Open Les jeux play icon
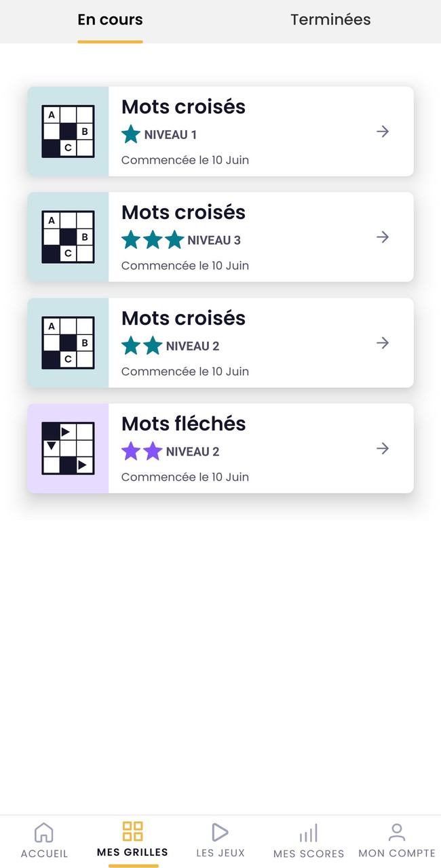Screen dimensions: 441x868 pos(220,832)
